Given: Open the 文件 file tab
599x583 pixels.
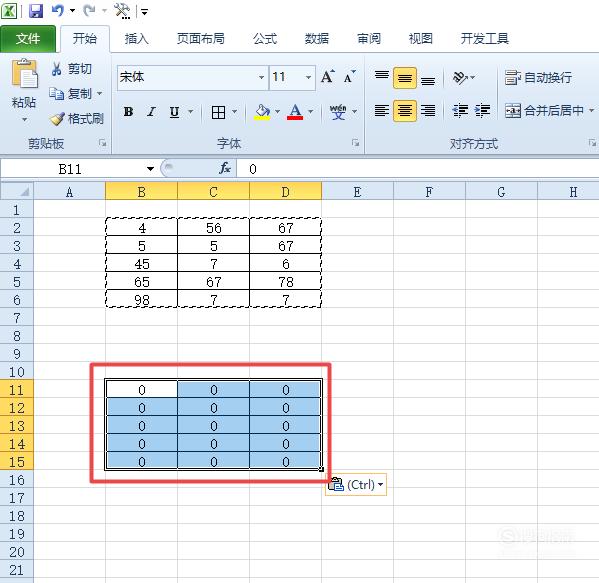Looking at the screenshot, I should point(28,39).
